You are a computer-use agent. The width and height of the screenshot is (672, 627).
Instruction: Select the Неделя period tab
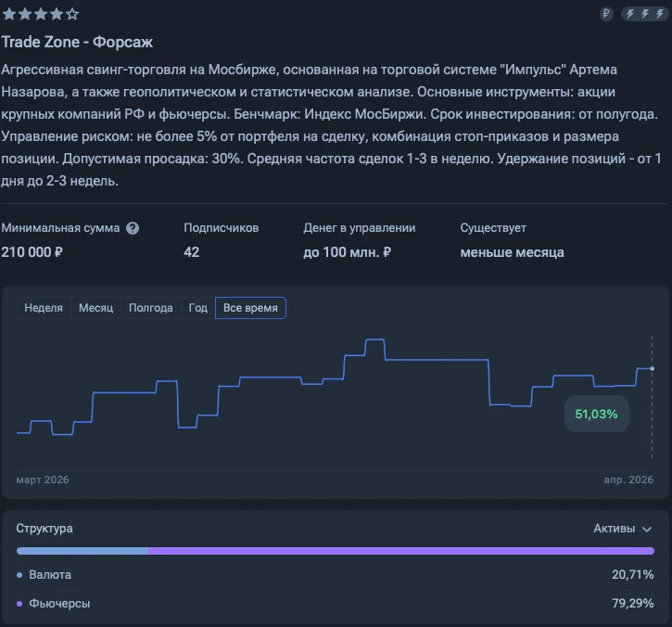(x=44, y=308)
